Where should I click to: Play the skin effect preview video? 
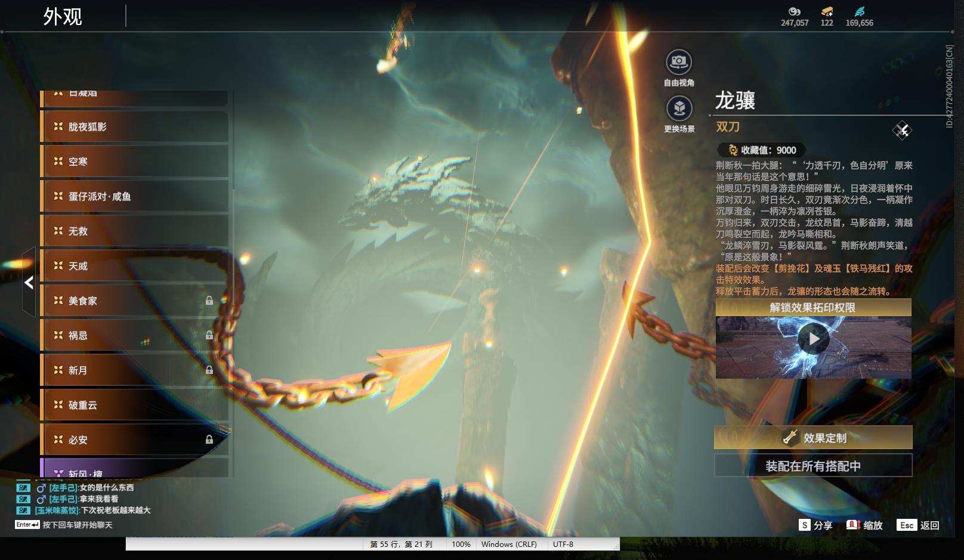click(814, 339)
